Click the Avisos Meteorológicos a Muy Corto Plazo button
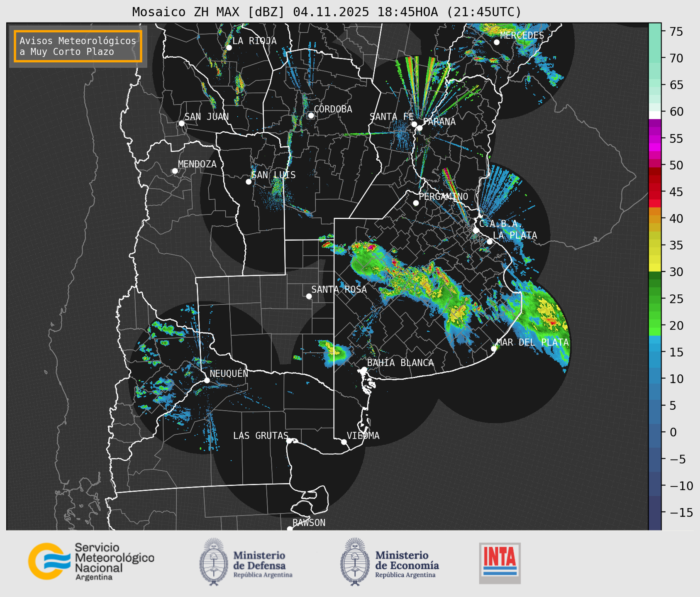The height and width of the screenshot is (597, 700). click(x=78, y=46)
